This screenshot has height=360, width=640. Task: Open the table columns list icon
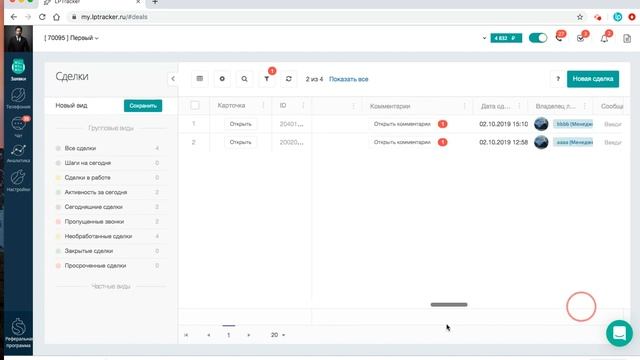pos(200,79)
